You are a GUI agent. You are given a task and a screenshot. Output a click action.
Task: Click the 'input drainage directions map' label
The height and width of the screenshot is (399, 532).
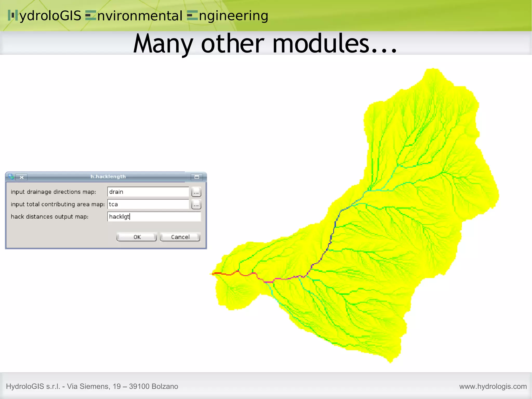pyautogui.click(x=53, y=192)
